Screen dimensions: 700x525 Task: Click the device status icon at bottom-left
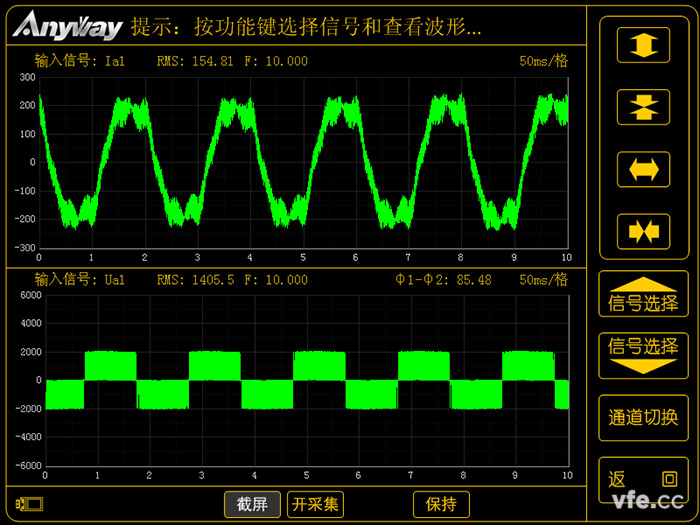[x=27, y=504]
